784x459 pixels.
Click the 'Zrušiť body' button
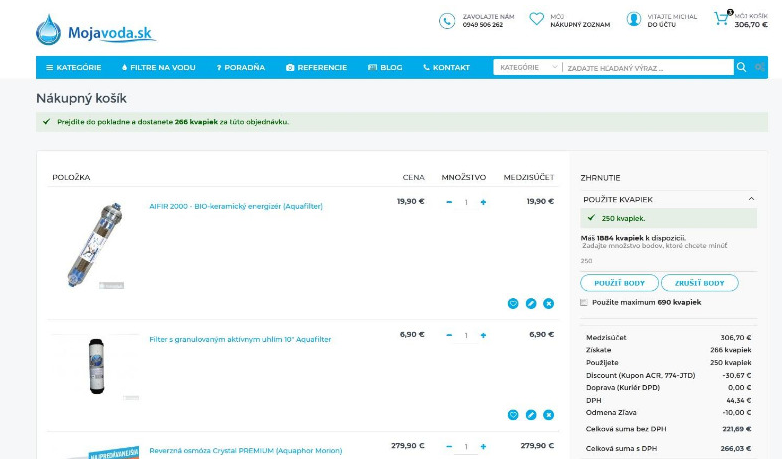700,283
